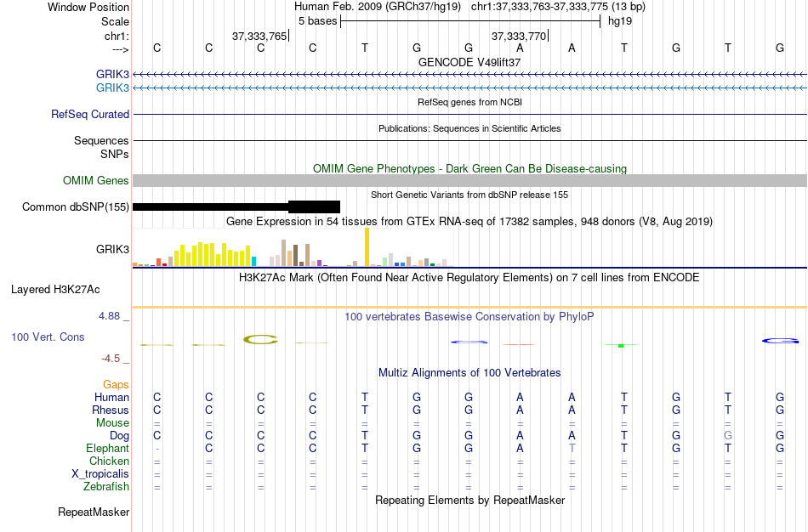808x532 pixels.
Task: Click the Rhesus species row label
Action: (x=111, y=410)
